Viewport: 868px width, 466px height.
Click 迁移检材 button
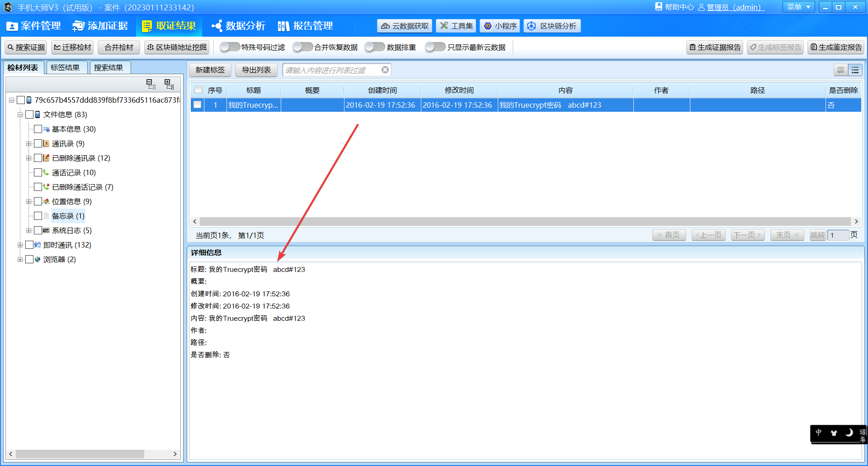coord(72,47)
